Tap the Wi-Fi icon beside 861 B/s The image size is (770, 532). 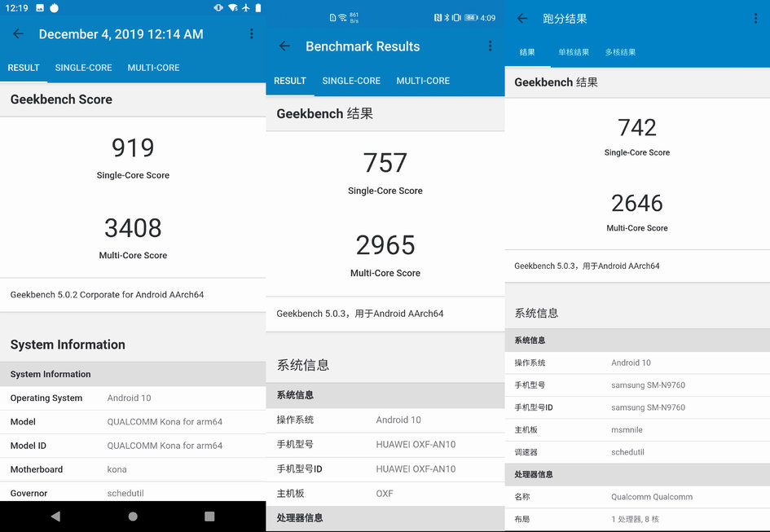(342, 18)
